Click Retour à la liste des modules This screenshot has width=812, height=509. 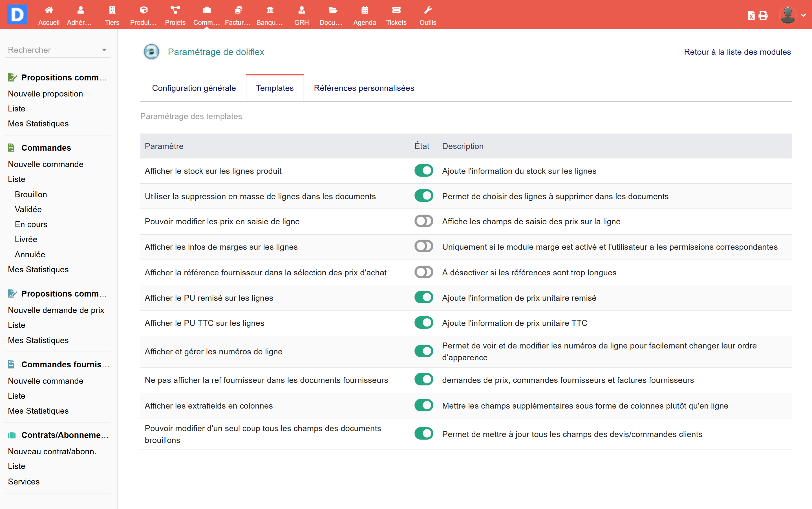(x=737, y=52)
